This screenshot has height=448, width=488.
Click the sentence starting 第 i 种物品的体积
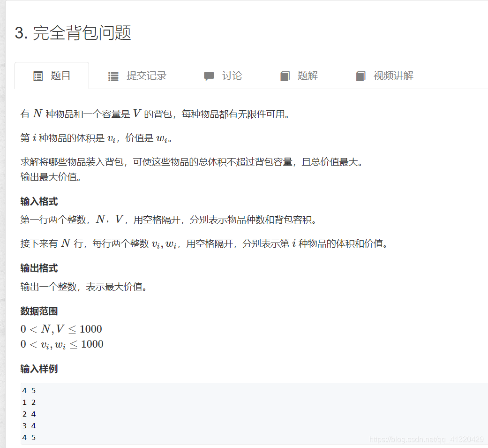pyautogui.click(x=97, y=138)
